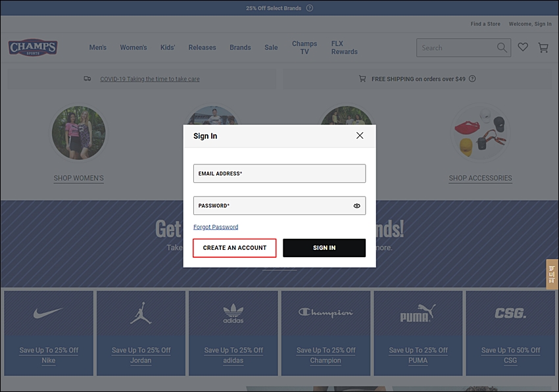Toggle password visibility eye icon
The image size is (559, 392).
356,206
